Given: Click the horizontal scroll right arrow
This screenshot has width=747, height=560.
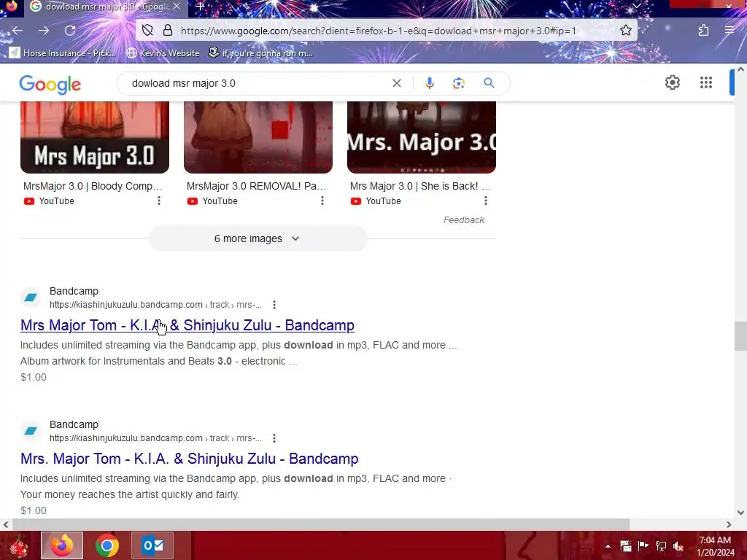Looking at the screenshot, I should (729, 524).
